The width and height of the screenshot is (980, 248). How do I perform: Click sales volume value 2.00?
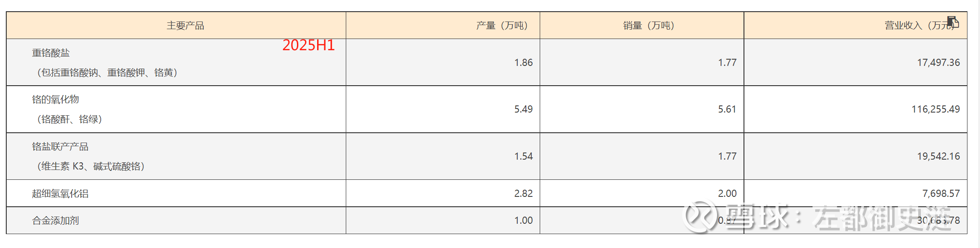(727, 194)
